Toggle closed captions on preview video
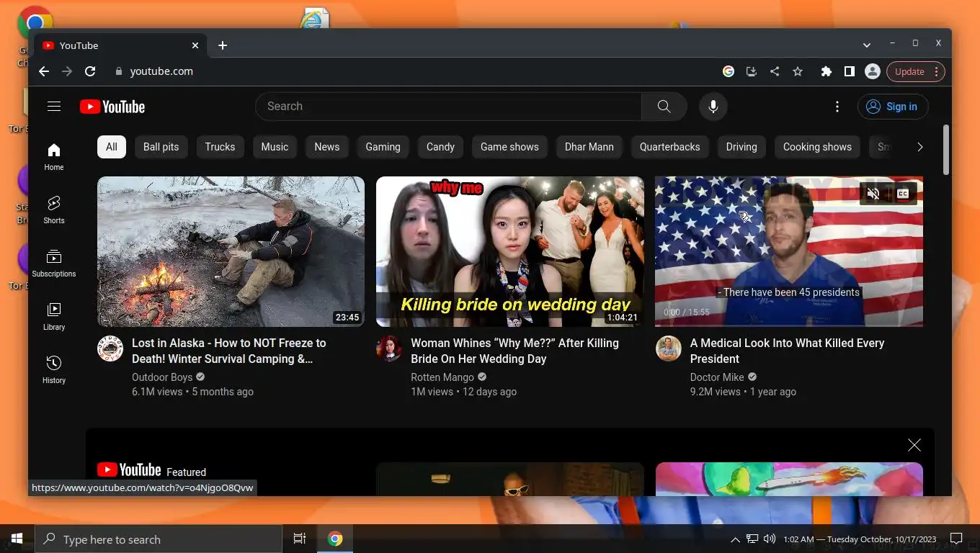This screenshot has height=553, width=980. coord(902,194)
